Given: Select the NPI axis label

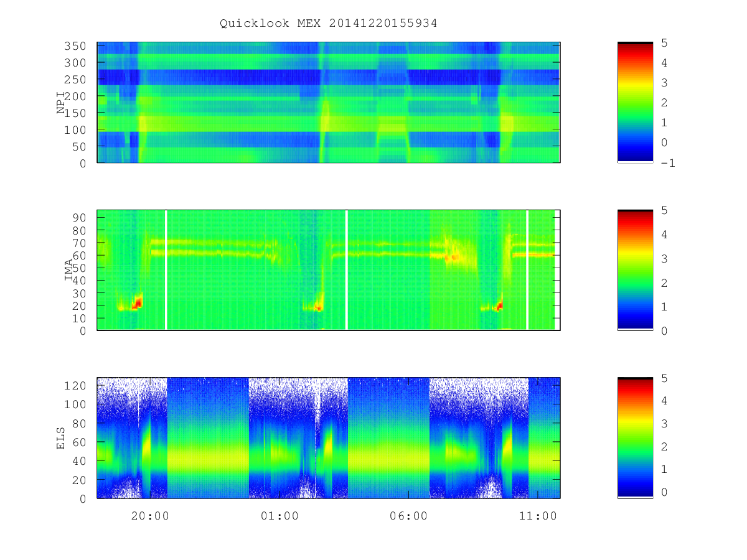Looking at the screenshot, I should click(x=62, y=103).
